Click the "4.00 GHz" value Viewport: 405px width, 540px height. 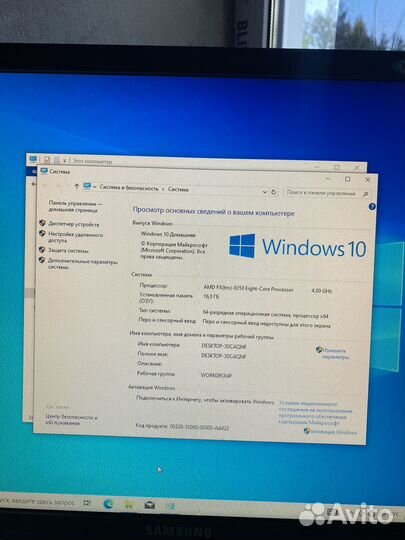coord(322,291)
